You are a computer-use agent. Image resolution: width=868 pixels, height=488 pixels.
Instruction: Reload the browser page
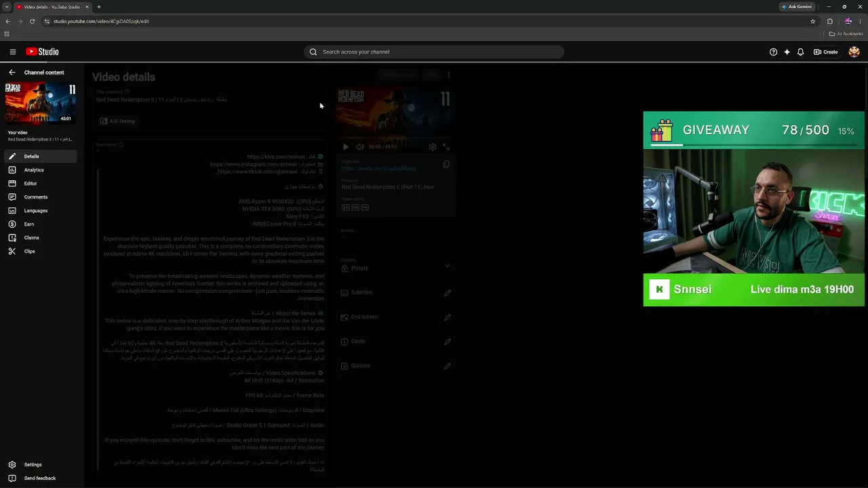click(32, 21)
